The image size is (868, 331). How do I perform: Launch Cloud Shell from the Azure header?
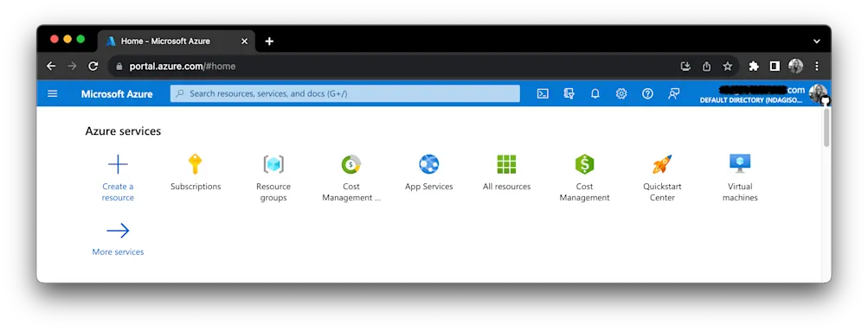543,94
